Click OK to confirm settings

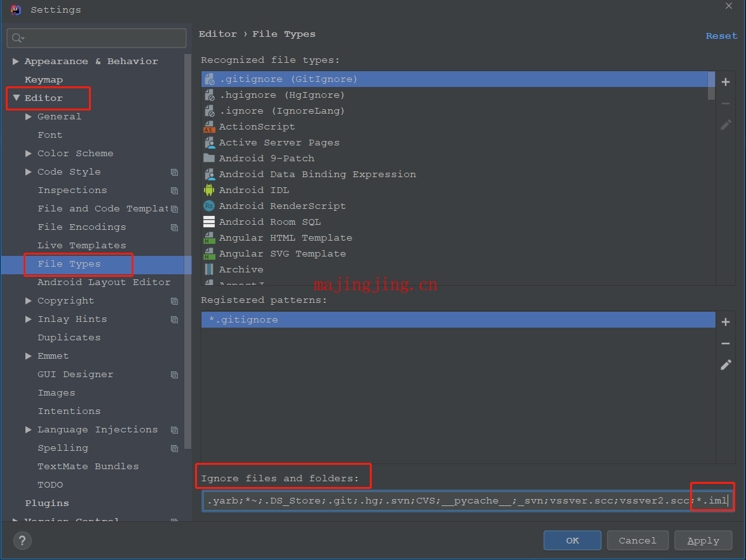click(x=573, y=540)
